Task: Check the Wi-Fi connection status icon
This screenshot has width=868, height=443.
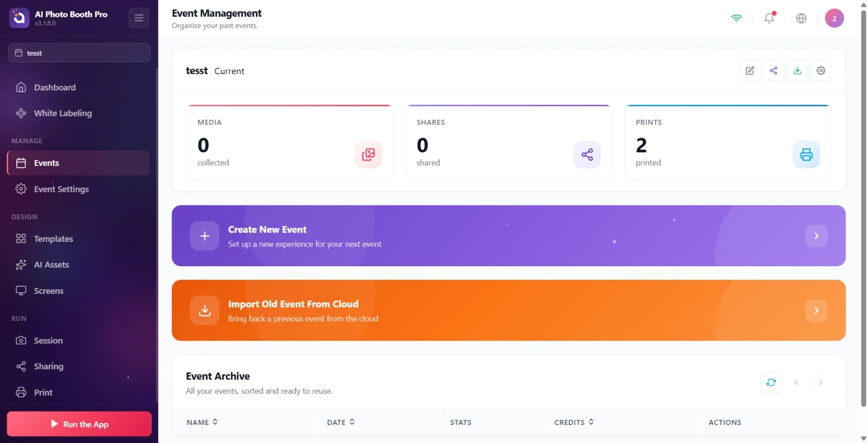Action: (736, 18)
